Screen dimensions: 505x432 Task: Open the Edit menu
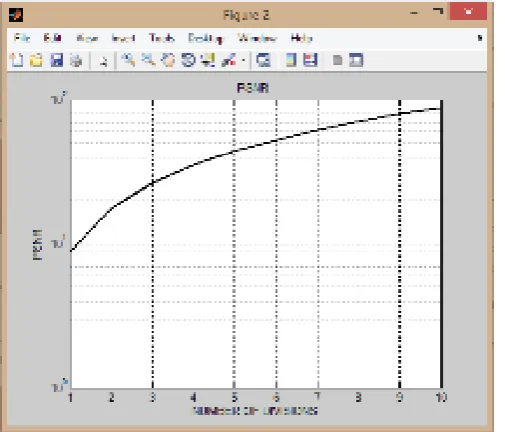pos(52,38)
